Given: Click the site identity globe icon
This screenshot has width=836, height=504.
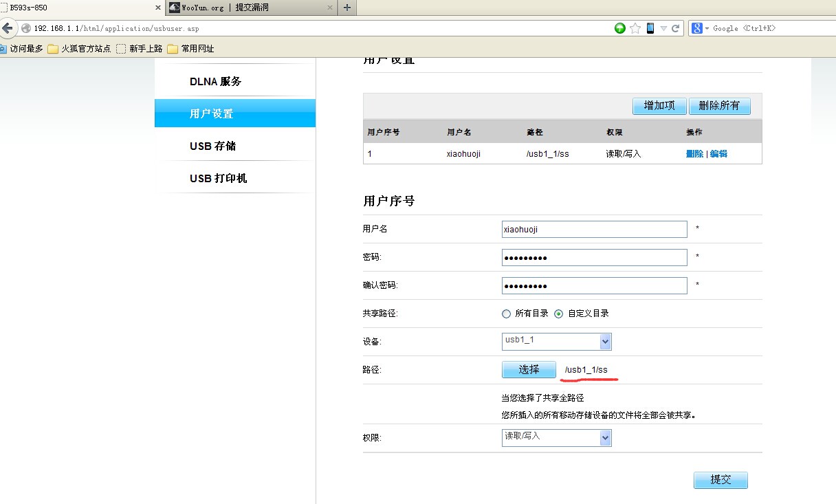Looking at the screenshot, I should (x=26, y=28).
